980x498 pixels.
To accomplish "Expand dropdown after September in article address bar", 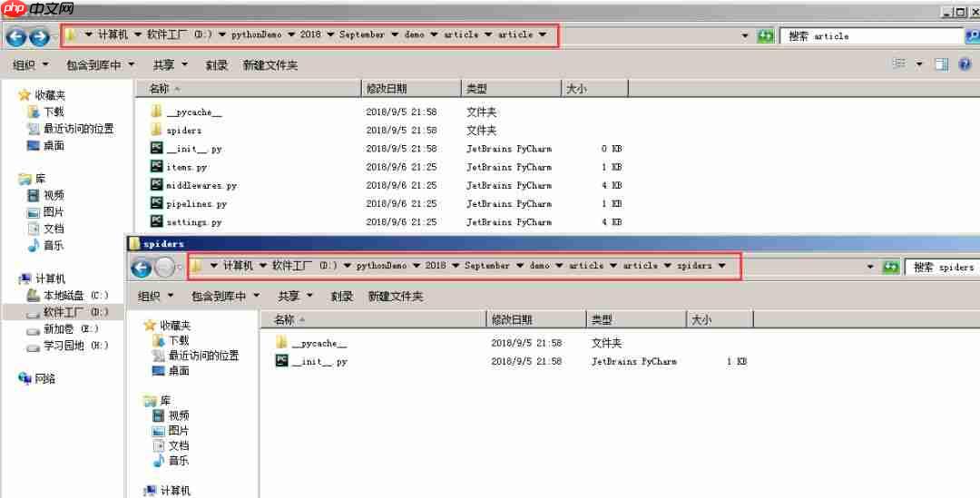I will (395, 35).
